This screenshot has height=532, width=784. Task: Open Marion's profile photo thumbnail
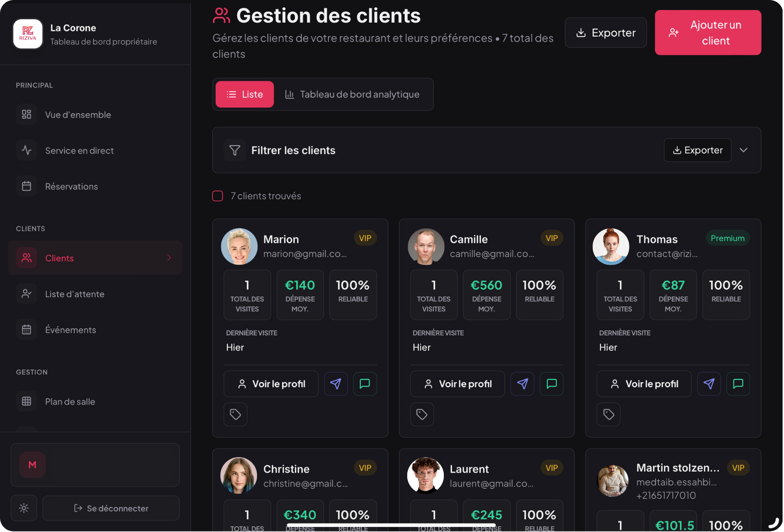click(239, 246)
